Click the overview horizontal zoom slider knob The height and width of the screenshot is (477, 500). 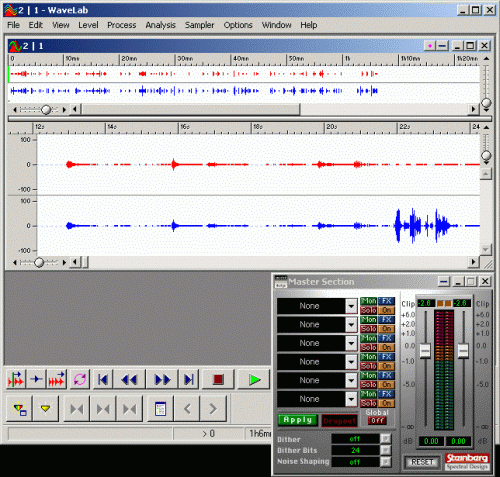coord(46,109)
